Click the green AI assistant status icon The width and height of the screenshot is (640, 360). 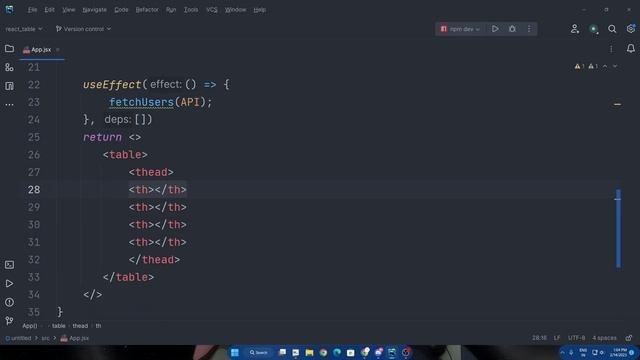[x=593, y=29]
